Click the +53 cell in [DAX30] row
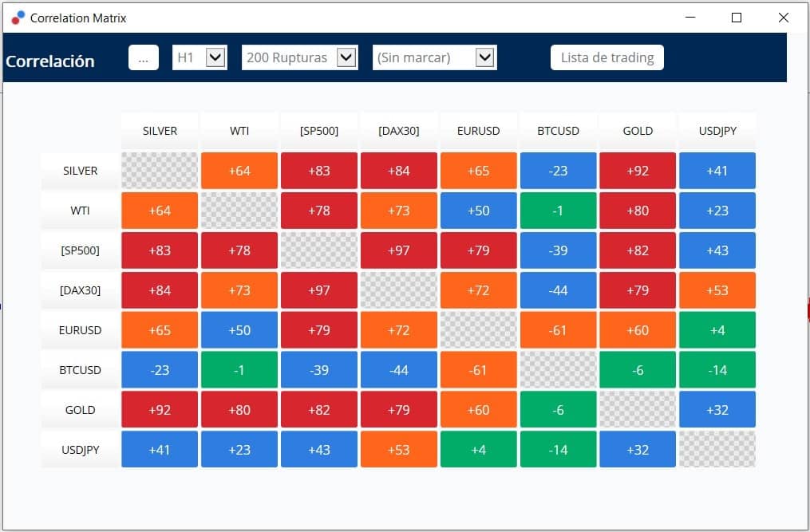This screenshot has width=810, height=532. click(x=717, y=290)
